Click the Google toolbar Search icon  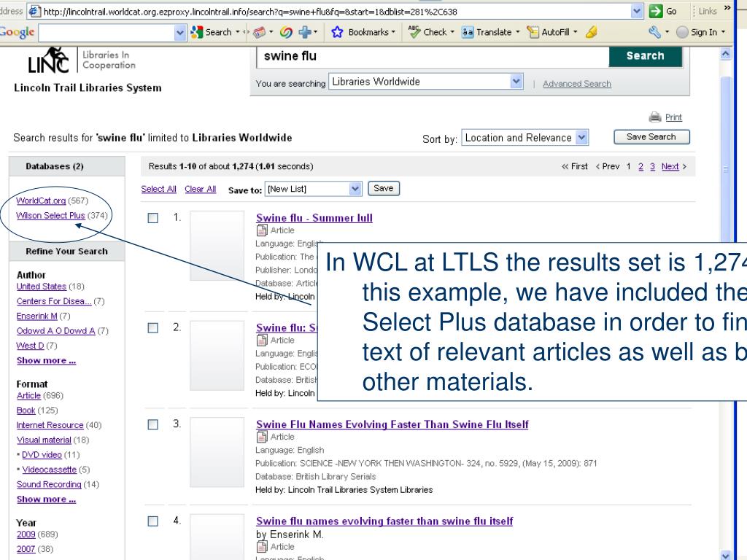(196, 32)
